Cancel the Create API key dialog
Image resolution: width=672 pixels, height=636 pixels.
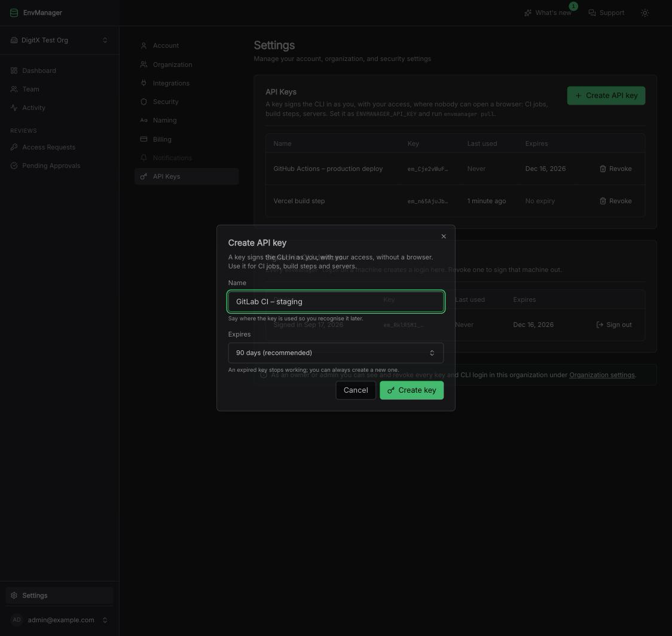click(x=356, y=390)
